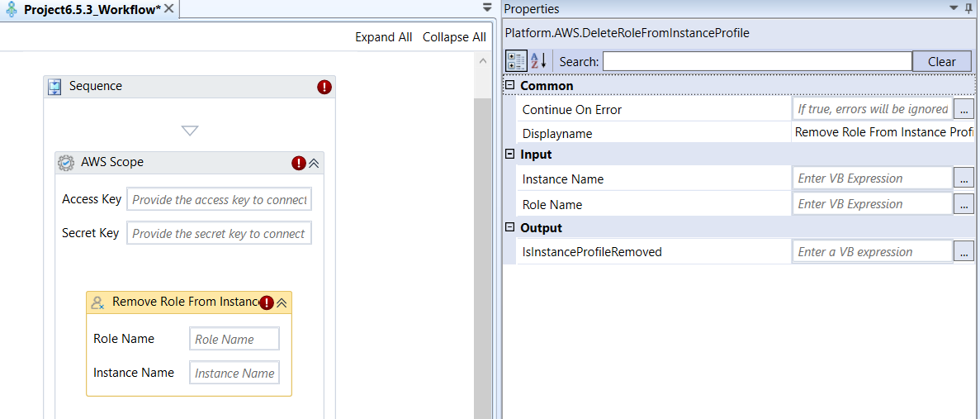Click the Instance Name field in activity
980x419 pixels.
point(234,373)
